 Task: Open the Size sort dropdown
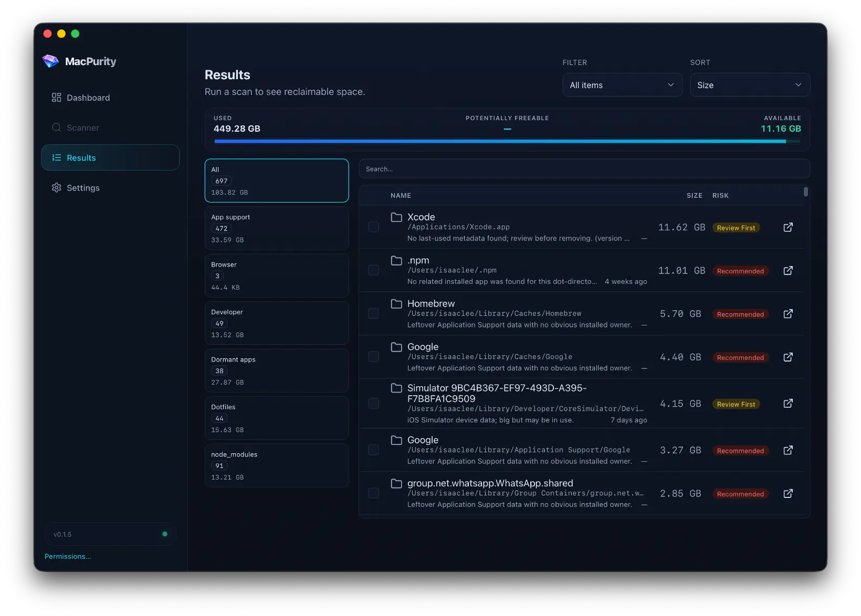click(x=750, y=85)
